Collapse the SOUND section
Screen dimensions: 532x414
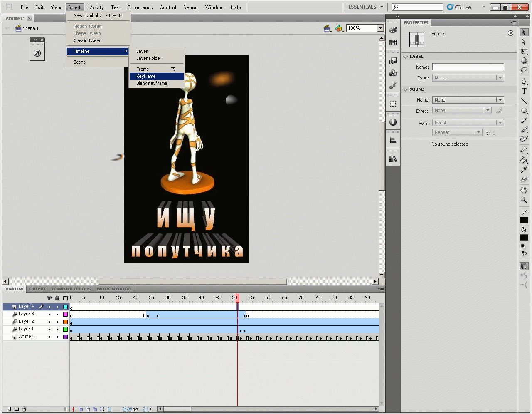(x=405, y=89)
